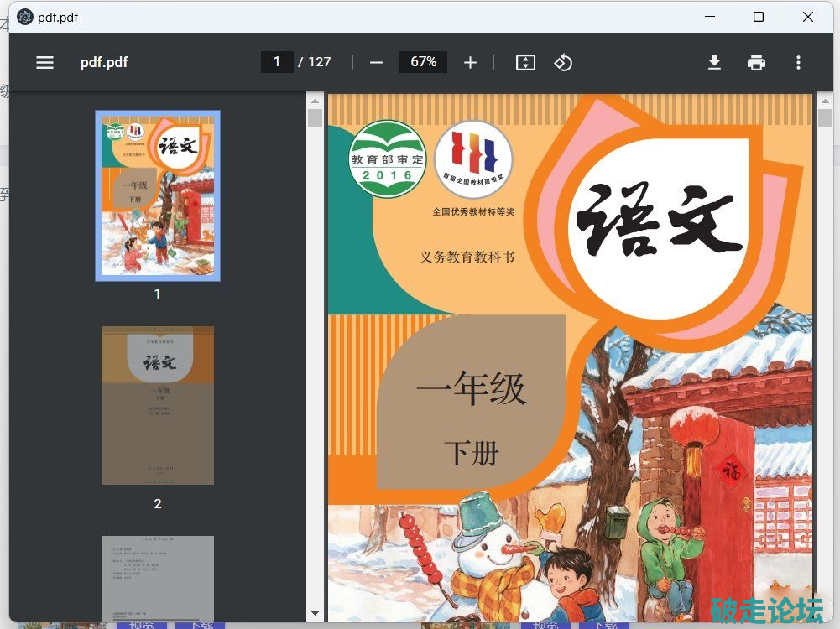Click the PDF app icon in title bar
Viewport: 840px width, 629px height.
click(25, 17)
